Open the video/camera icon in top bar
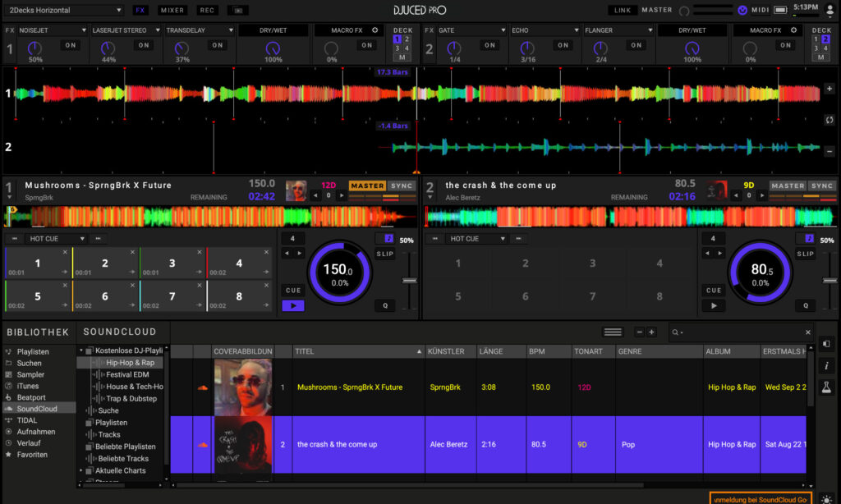 [237, 10]
